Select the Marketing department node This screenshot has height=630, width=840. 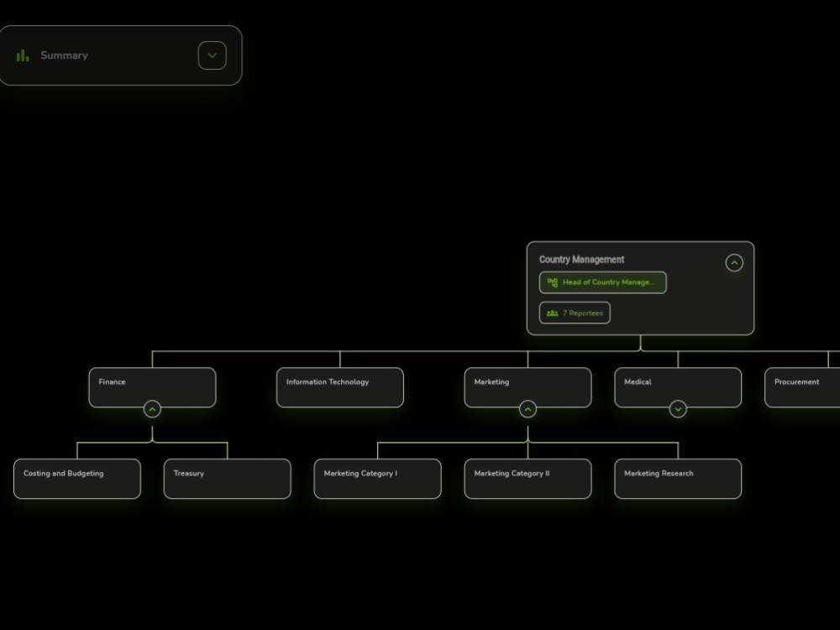pos(528,387)
